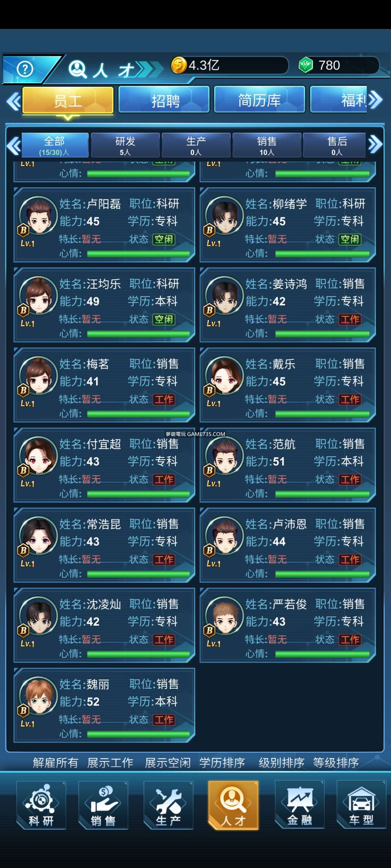Select employee 魏丽 avatar
This screenshot has width=391, height=868.
click(x=39, y=695)
